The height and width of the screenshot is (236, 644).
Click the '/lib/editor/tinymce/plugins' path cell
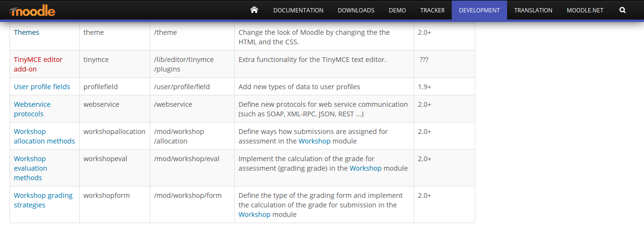(x=192, y=64)
